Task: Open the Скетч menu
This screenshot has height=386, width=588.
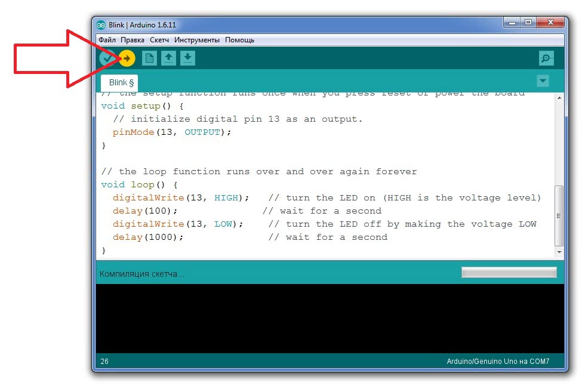Action: [x=159, y=40]
